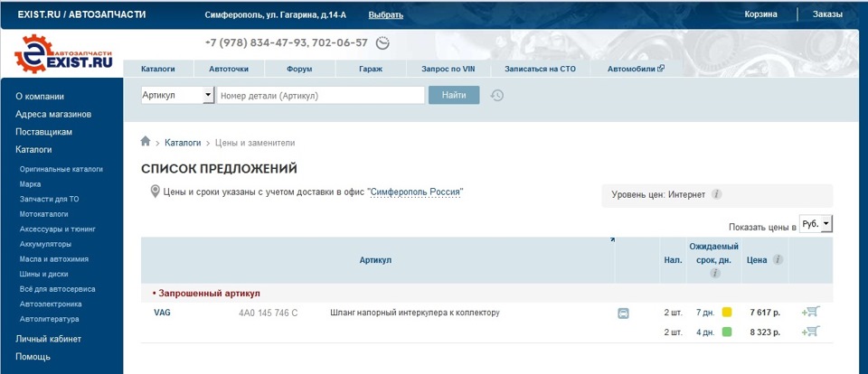Open the Каталоги top tab
Screen dimensions: 868x374
tap(157, 70)
